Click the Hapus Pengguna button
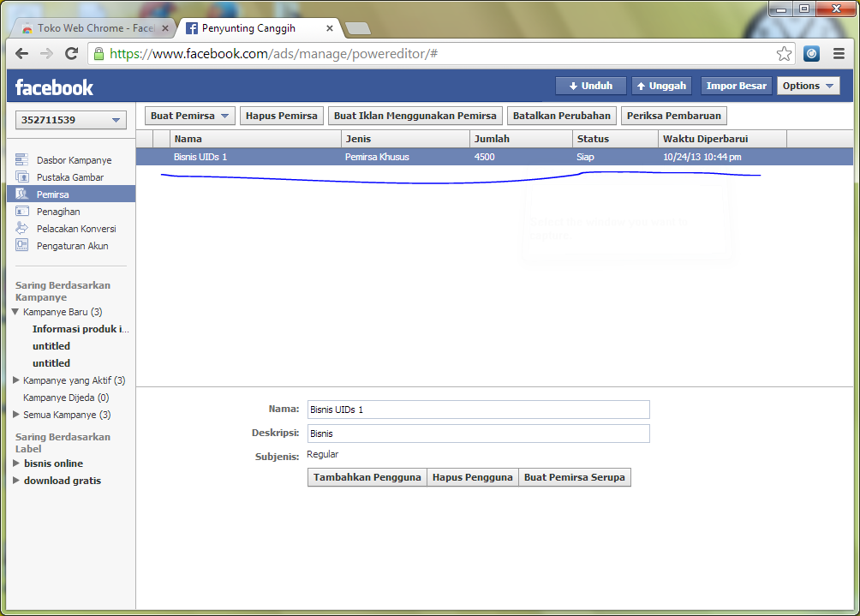860x616 pixels. [x=472, y=477]
